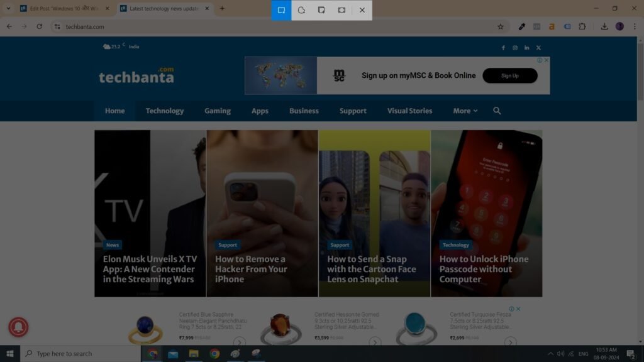Show hidden icons in the system tray

pos(550,353)
